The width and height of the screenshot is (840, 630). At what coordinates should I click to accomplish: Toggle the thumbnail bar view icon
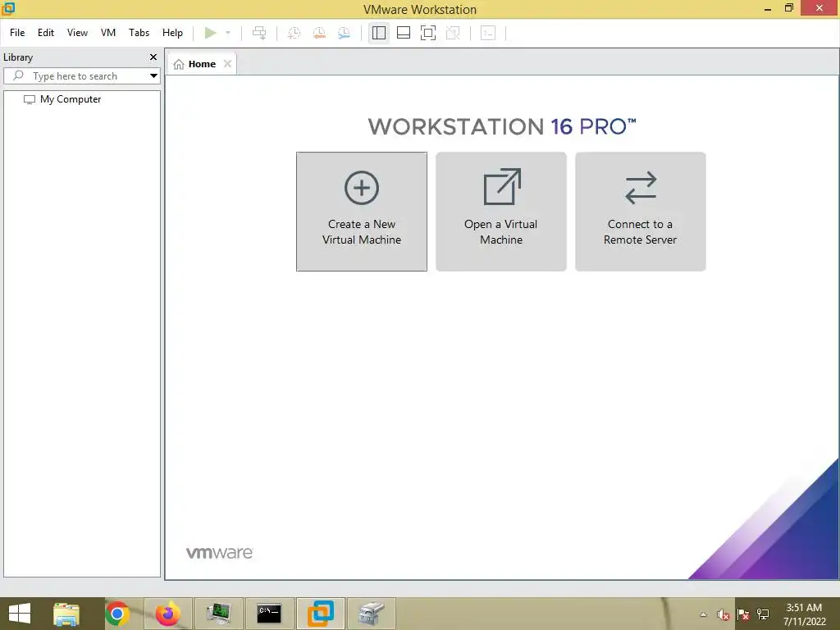[404, 33]
